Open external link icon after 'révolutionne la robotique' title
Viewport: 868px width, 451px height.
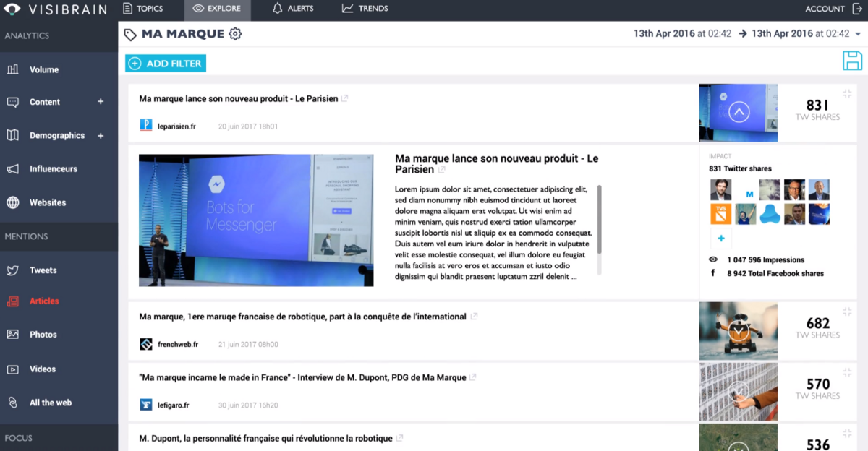click(399, 438)
